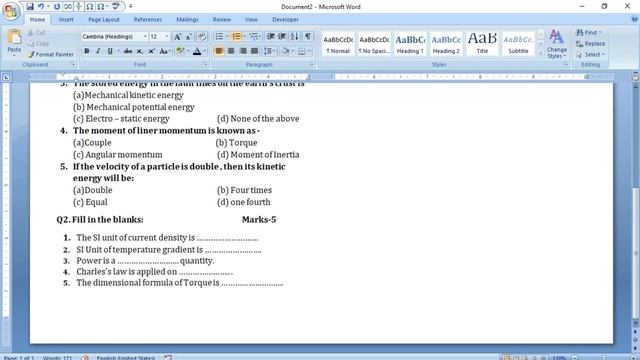Open the Office button menu

click(11, 11)
